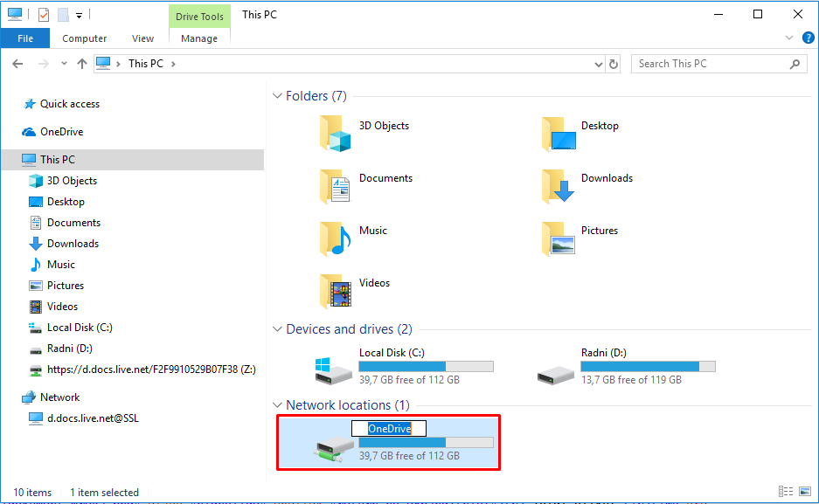This screenshot has height=504, width=819.
Task: Click the search magnifier icon
Action: (x=795, y=64)
